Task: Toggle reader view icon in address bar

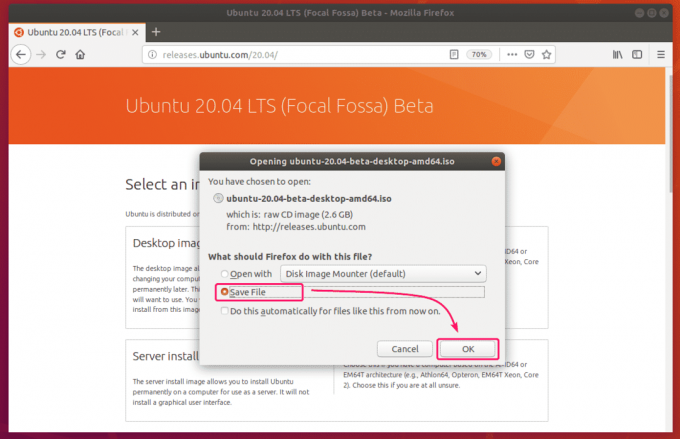Action: coord(454,55)
